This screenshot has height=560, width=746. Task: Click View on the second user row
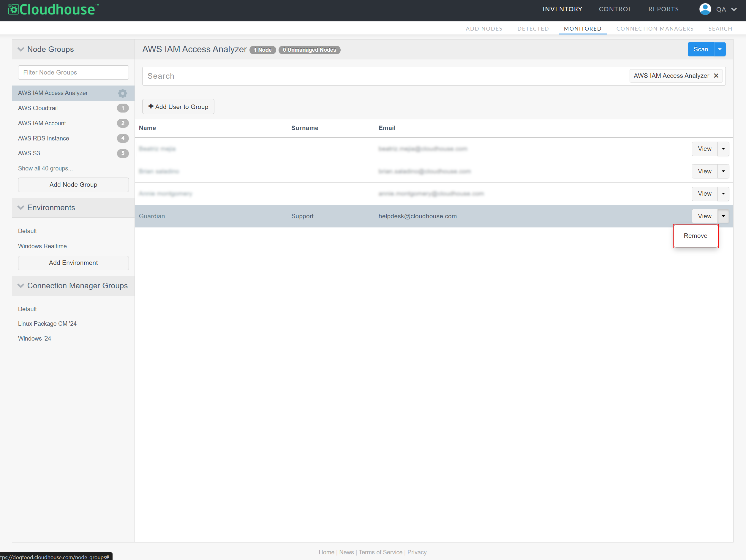(704, 171)
